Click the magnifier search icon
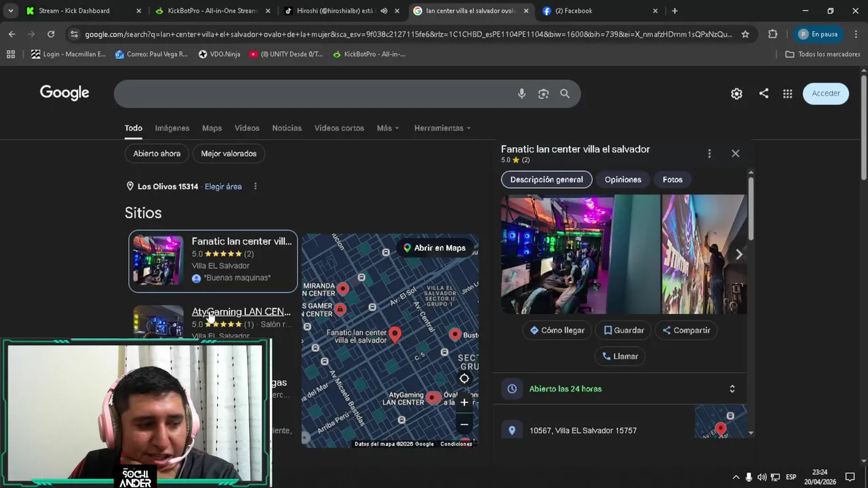 point(565,94)
